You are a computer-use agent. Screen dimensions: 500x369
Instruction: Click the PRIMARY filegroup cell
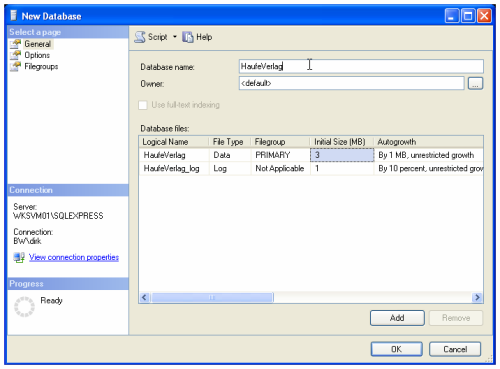pos(281,155)
